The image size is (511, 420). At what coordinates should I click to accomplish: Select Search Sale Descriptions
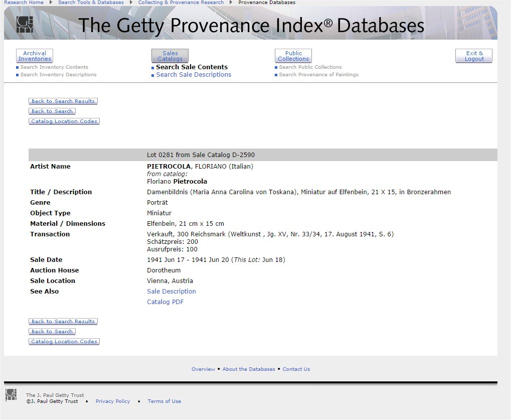pyautogui.click(x=194, y=74)
